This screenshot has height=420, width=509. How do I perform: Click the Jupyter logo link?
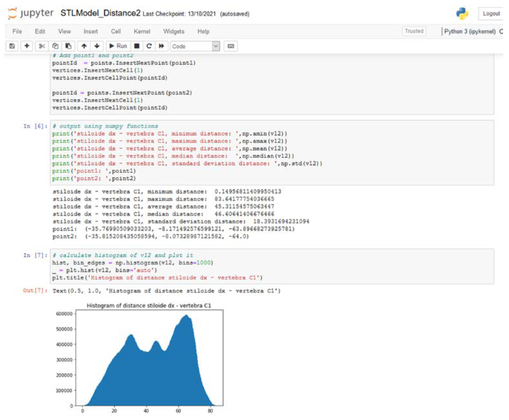(x=31, y=13)
